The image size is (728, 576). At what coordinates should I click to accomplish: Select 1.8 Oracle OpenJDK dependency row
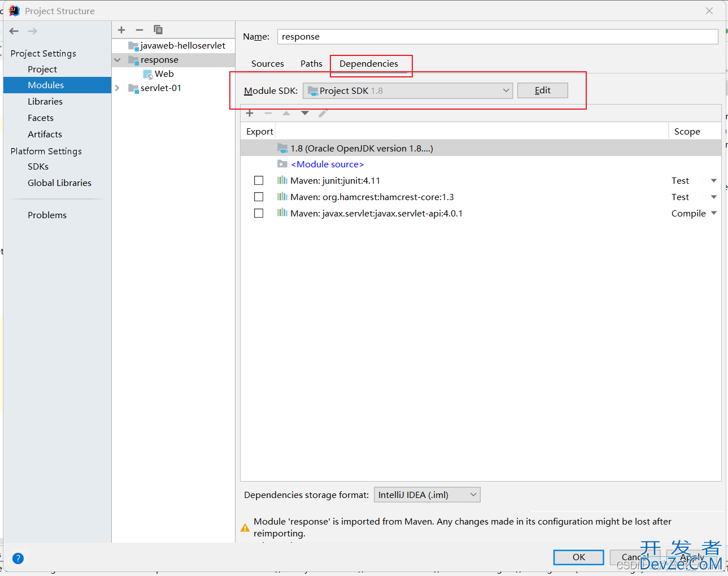point(481,148)
